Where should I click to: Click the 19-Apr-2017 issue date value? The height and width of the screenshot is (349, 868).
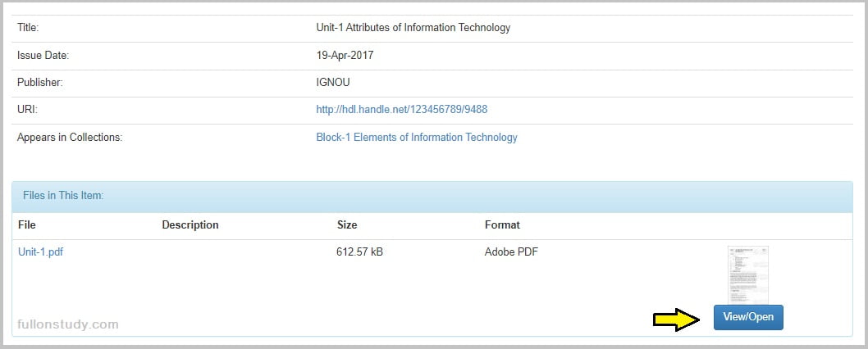coord(345,56)
